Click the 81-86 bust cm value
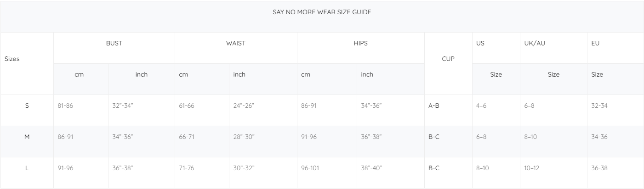 (x=65, y=106)
